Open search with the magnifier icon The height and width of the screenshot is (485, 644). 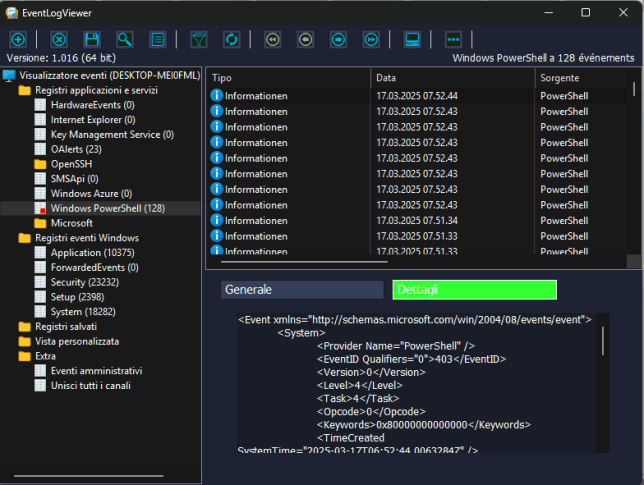pyautogui.click(x=124, y=39)
